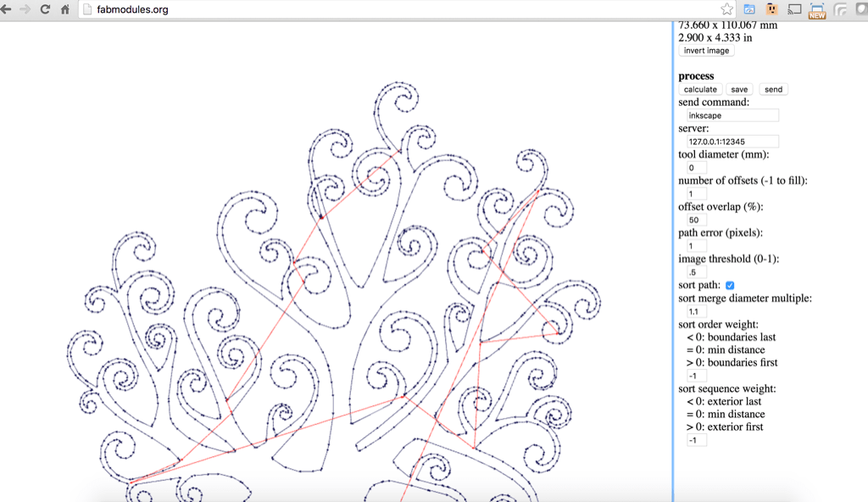Click the '= 0: min distance' text under sort sequence weight
Screen dimensions: 868x502
coord(726,414)
